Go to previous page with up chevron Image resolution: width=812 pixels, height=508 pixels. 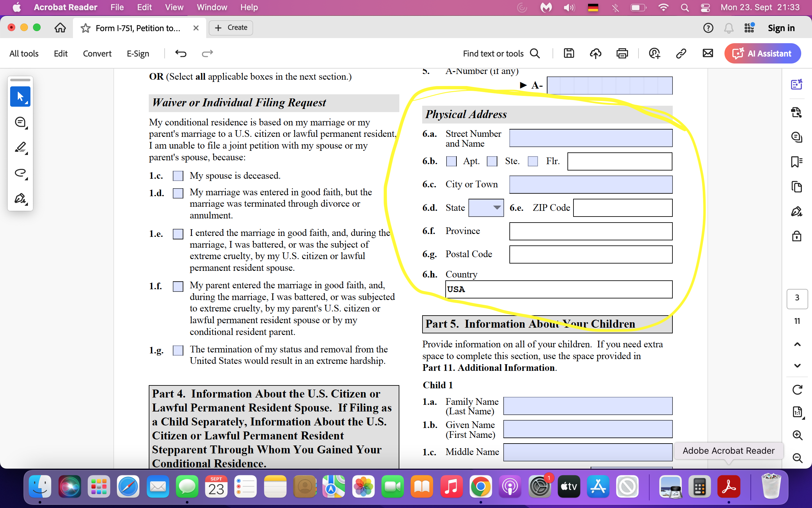pos(797,344)
